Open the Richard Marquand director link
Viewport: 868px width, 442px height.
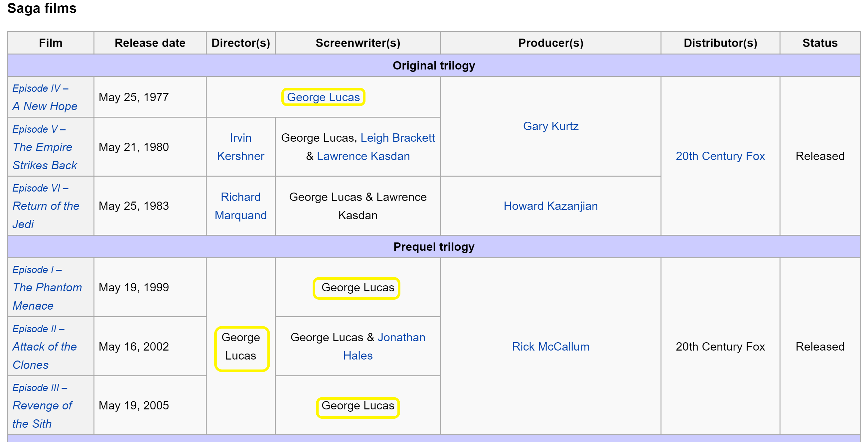pyautogui.click(x=240, y=206)
